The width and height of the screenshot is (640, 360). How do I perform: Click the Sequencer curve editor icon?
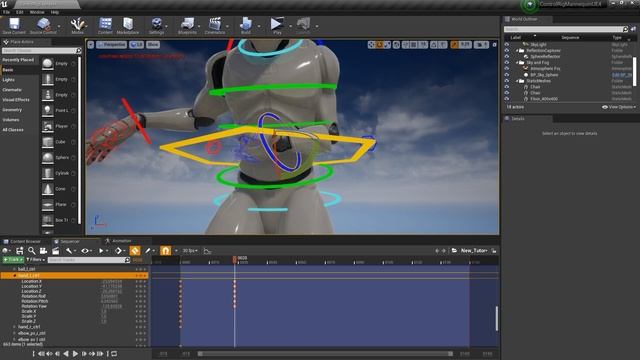(207, 251)
